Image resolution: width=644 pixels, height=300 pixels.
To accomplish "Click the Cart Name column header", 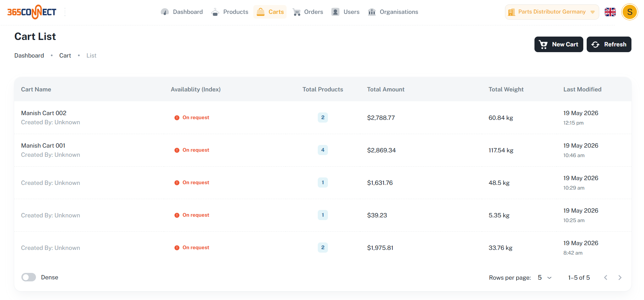I will pyautogui.click(x=36, y=89).
